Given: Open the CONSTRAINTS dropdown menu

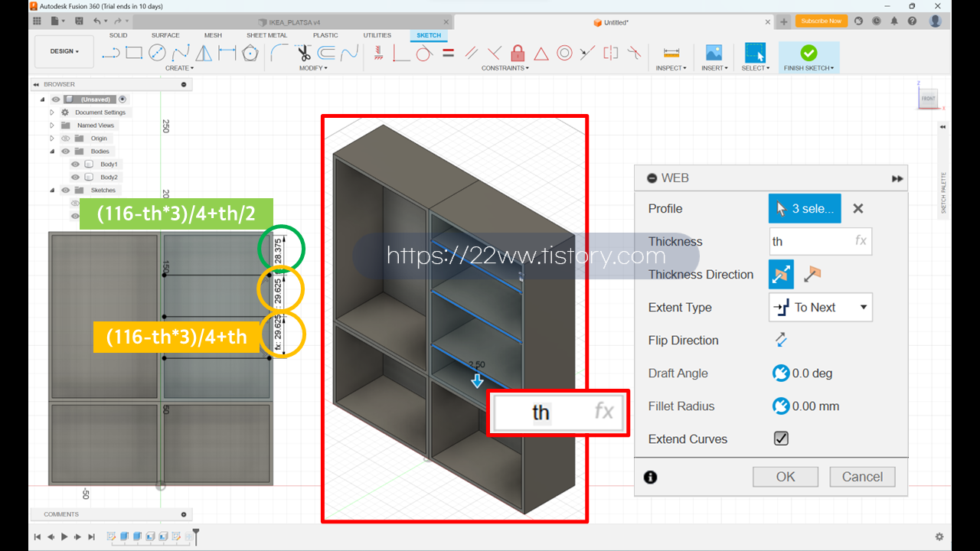Looking at the screenshot, I should 505,68.
